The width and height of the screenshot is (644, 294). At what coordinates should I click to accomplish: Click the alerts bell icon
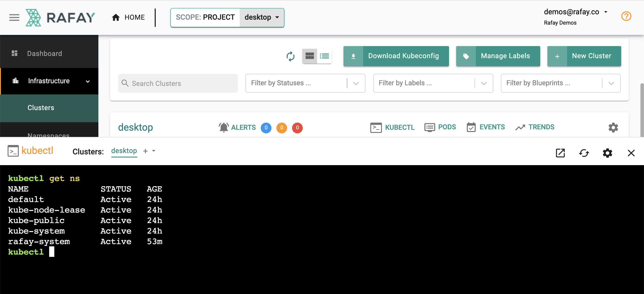(x=224, y=127)
